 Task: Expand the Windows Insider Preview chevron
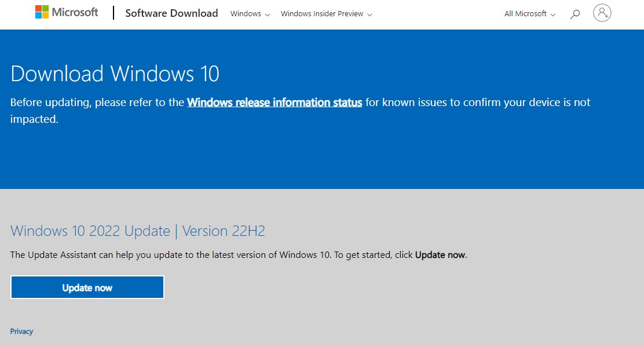point(371,14)
